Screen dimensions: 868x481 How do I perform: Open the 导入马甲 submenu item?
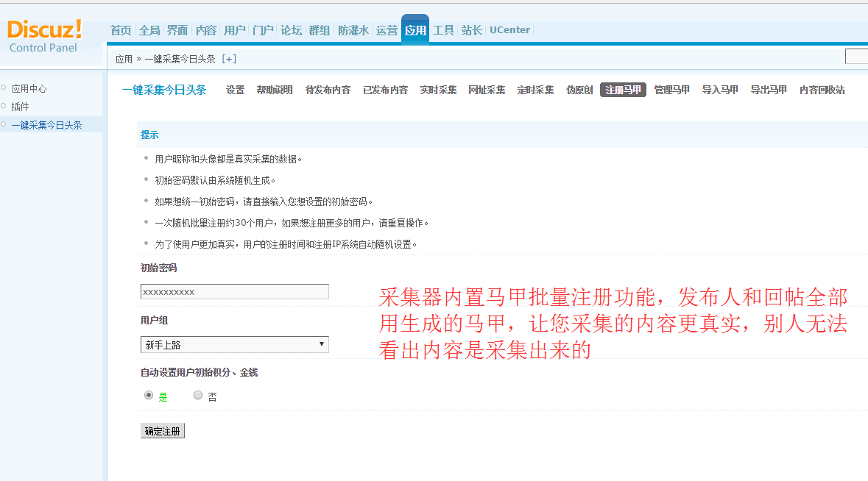tap(720, 90)
